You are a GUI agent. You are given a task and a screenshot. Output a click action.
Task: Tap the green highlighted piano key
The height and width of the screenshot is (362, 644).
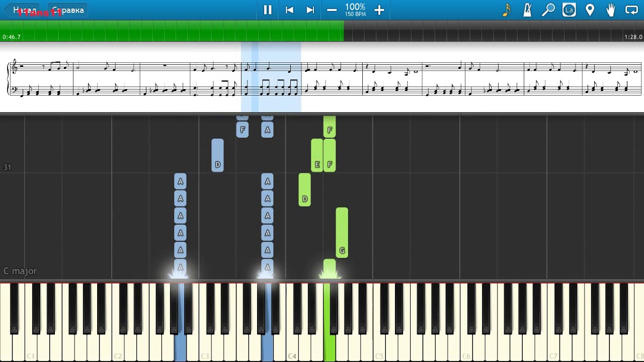(330, 347)
